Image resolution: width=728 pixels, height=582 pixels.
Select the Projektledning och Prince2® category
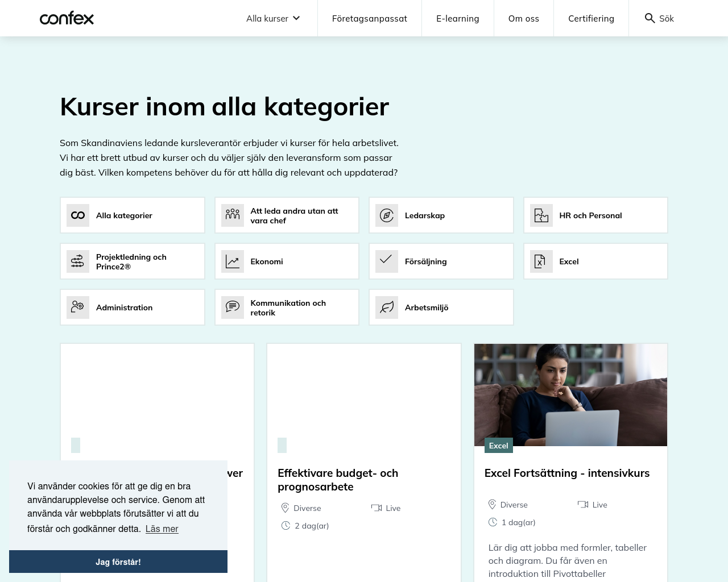pos(133,261)
